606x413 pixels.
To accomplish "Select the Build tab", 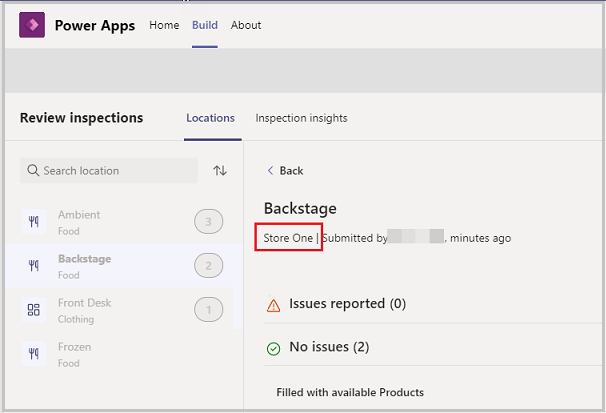I will (205, 25).
